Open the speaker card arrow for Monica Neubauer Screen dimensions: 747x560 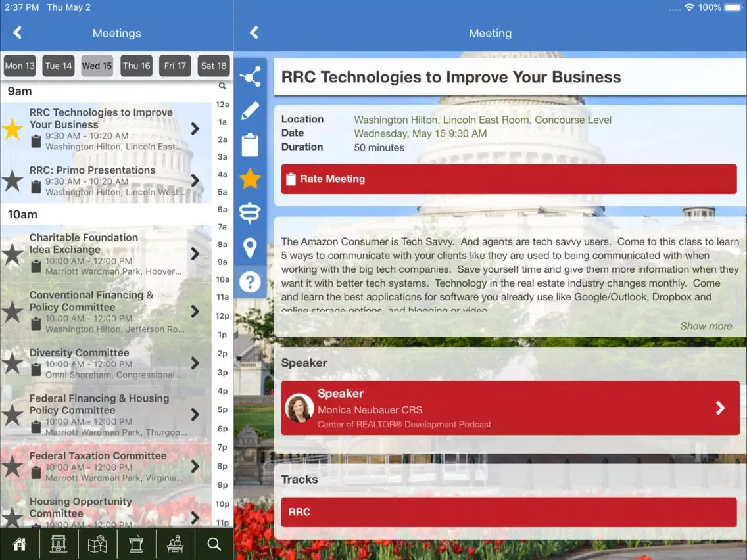click(x=720, y=408)
